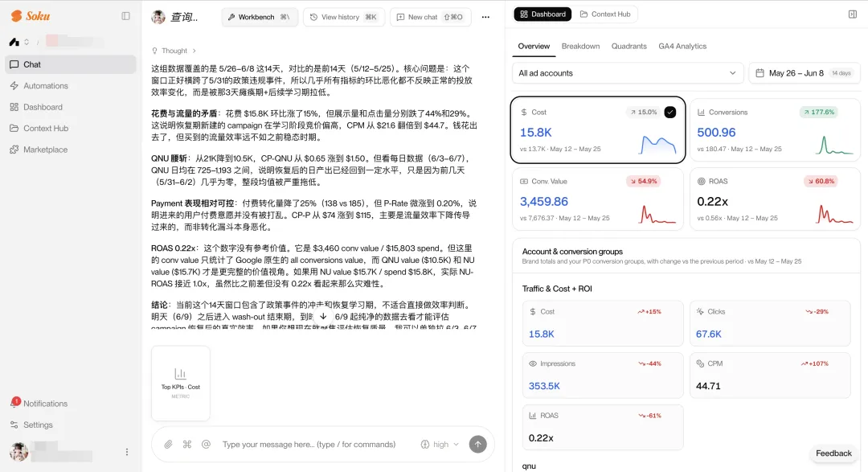868x472 pixels.
Task: Send the message with the arrow button
Action: coord(477,445)
